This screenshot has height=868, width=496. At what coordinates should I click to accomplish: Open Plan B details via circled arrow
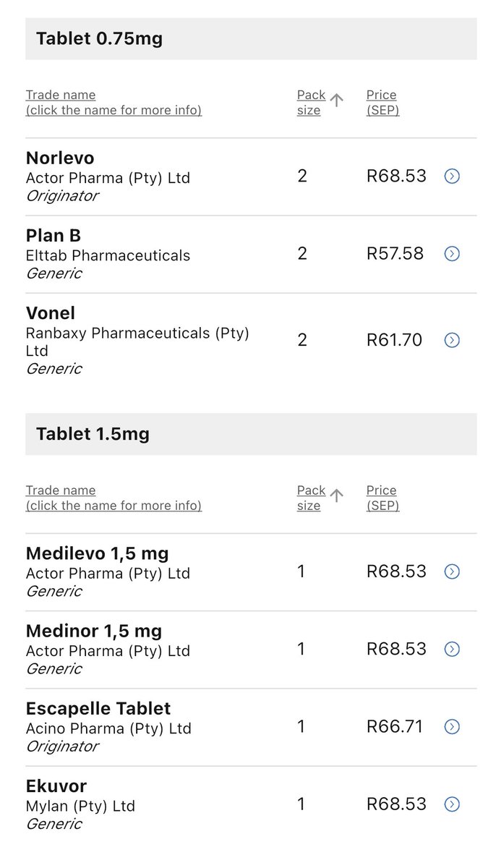tap(452, 253)
